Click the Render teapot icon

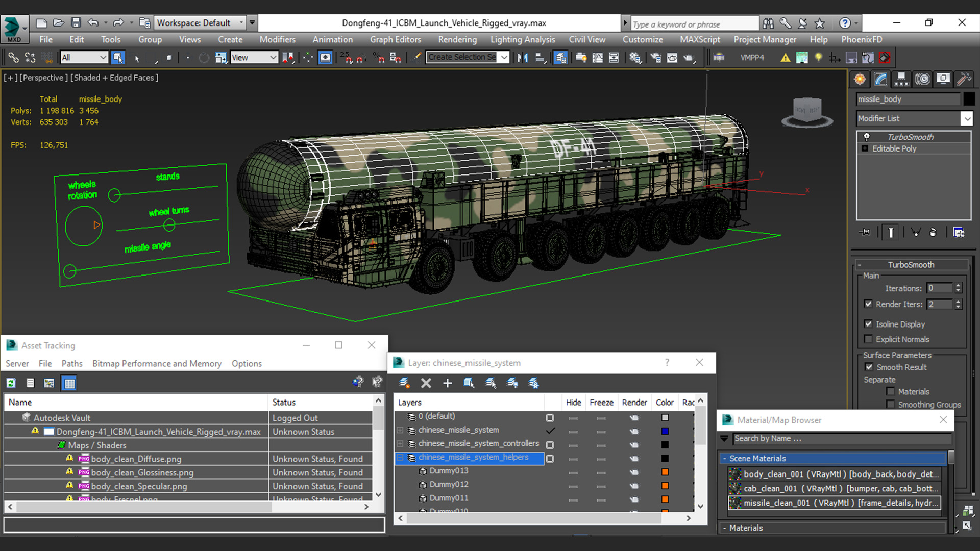[689, 58]
